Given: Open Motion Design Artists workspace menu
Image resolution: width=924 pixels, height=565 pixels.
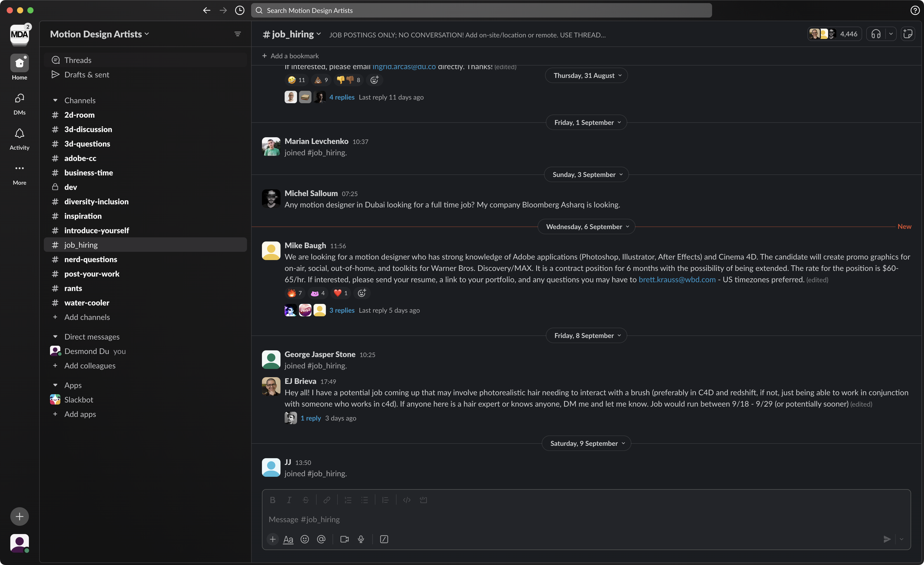Looking at the screenshot, I should (x=99, y=34).
